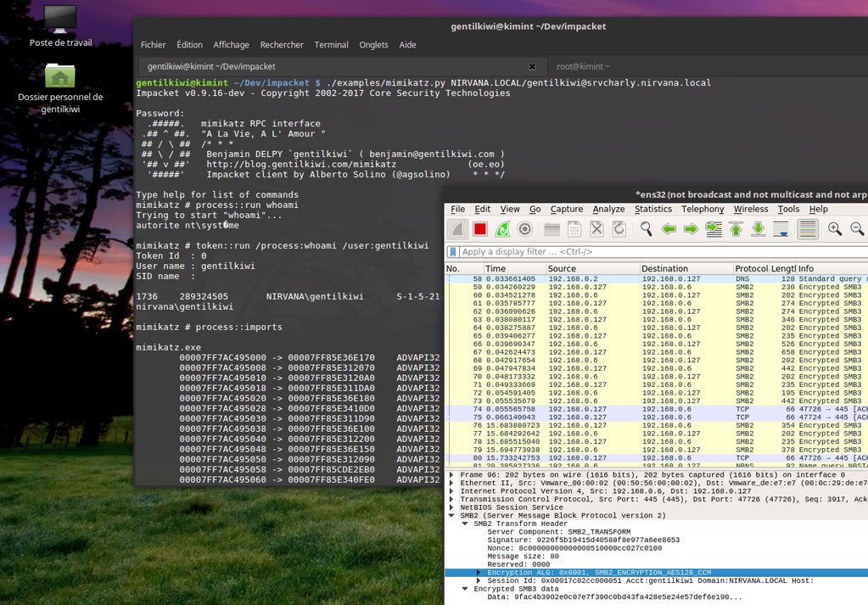Expand the Ethernet II details row
Viewport: 868px width, 605px height.
point(451,483)
